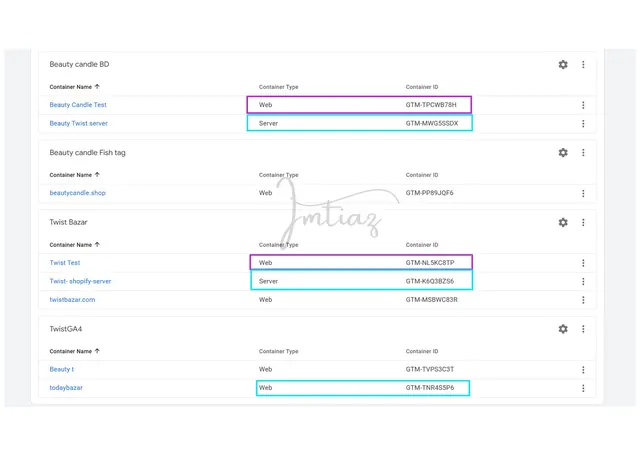640x452 pixels.
Task: Click container ID GTM-K6Q3BZS6
Action: (x=430, y=281)
